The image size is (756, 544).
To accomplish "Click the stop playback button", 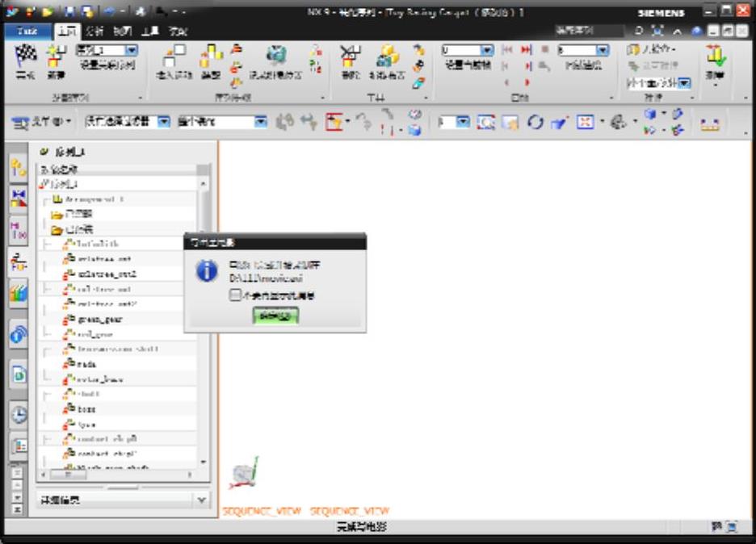I will (545, 50).
